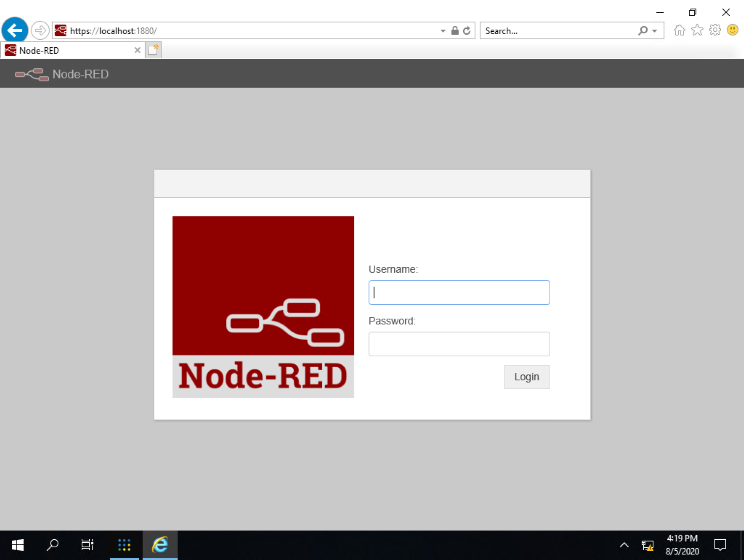Viewport: 744px width, 560px height.
Task: Click the colored dots grid taskbar app
Action: pos(124,545)
